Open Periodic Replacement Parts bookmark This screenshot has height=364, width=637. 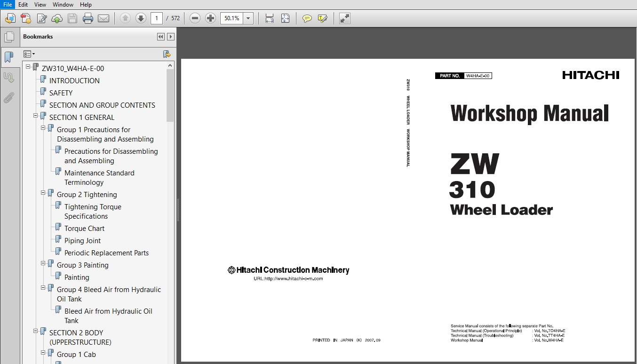[107, 253]
